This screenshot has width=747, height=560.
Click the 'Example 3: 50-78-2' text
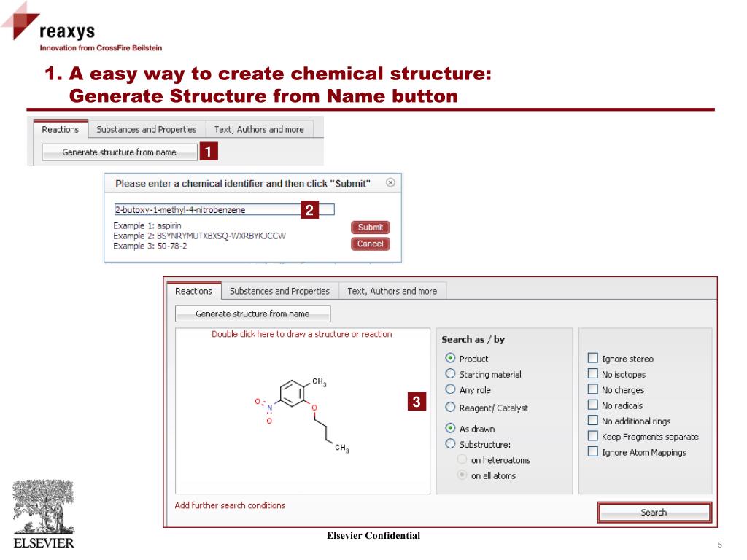(150, 246)
